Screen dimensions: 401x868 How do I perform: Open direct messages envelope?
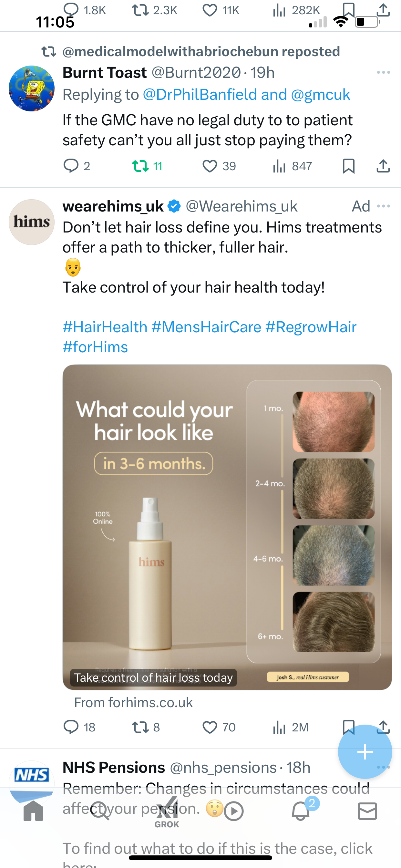tap(367, 811)
